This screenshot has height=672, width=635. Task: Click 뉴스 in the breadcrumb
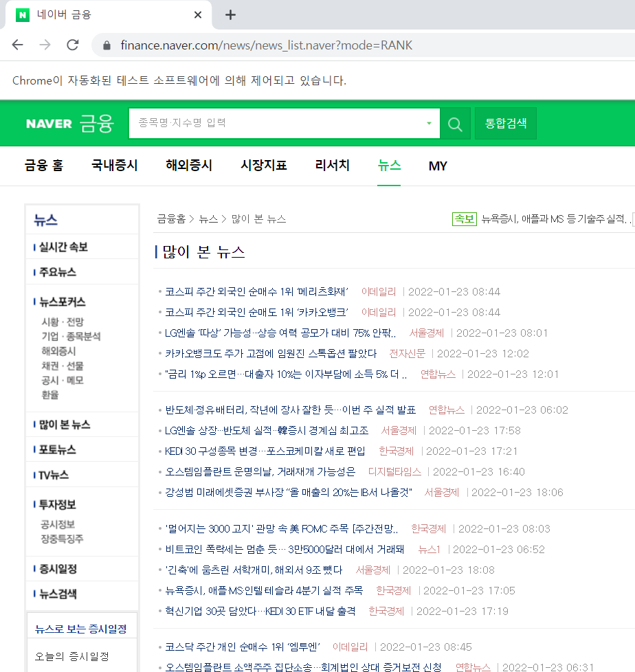point(208,219)
